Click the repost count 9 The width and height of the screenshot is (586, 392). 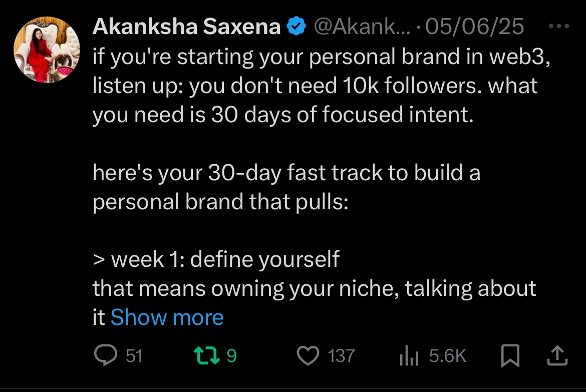231,356
